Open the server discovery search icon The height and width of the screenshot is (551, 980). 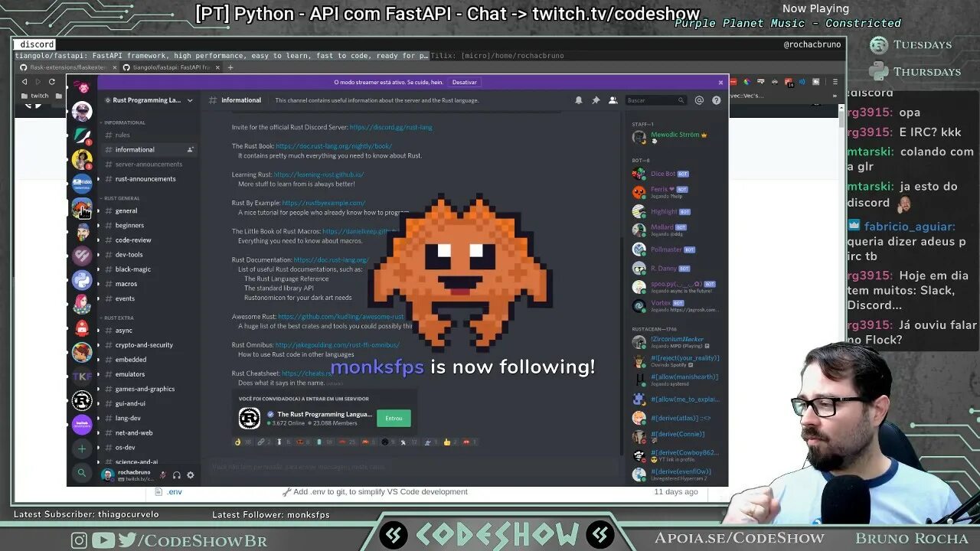pyautogui.click(x=82, y=473)
